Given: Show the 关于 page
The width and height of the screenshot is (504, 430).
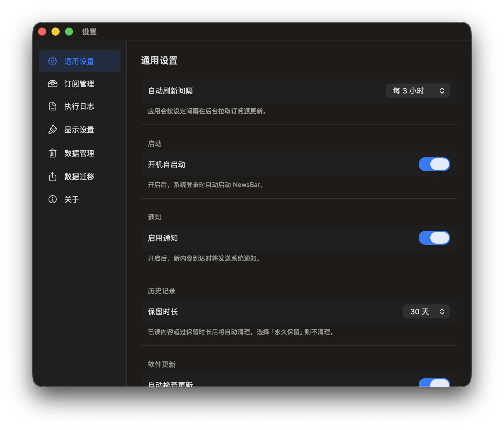Looking at the screenshot, I should click(x=80, y=199).
